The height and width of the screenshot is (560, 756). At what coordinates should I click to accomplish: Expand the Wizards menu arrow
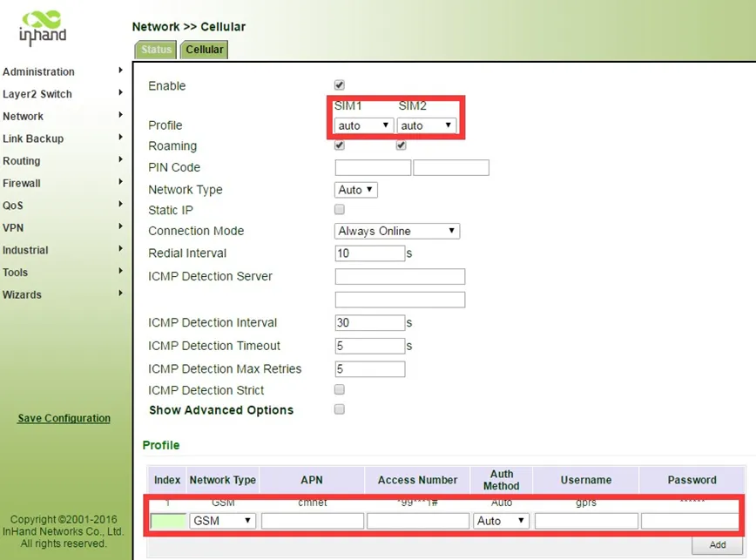tap(120, 293)
